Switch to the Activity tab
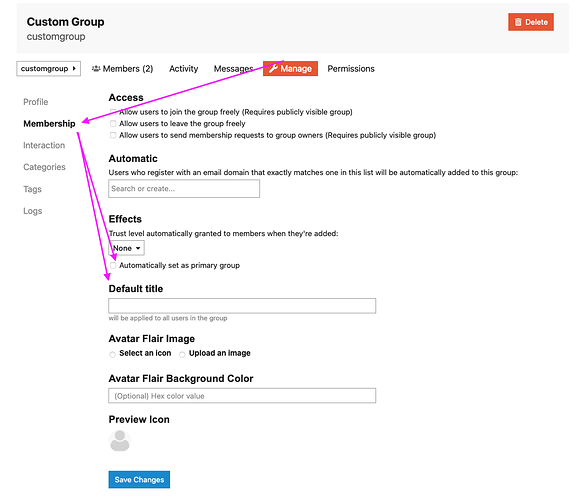Image resolution: width=576 pixels, height=500 pixels. pos(183,69)
